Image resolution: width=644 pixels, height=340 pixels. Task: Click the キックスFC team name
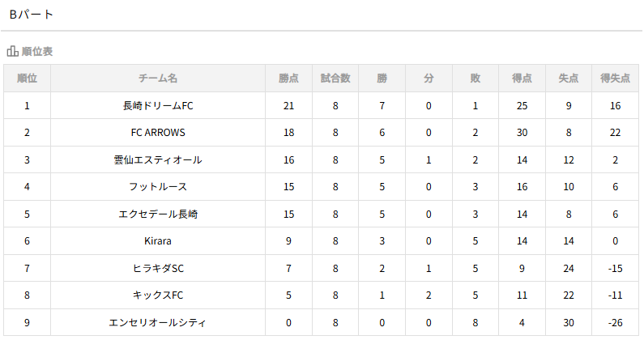pos(158,295)
